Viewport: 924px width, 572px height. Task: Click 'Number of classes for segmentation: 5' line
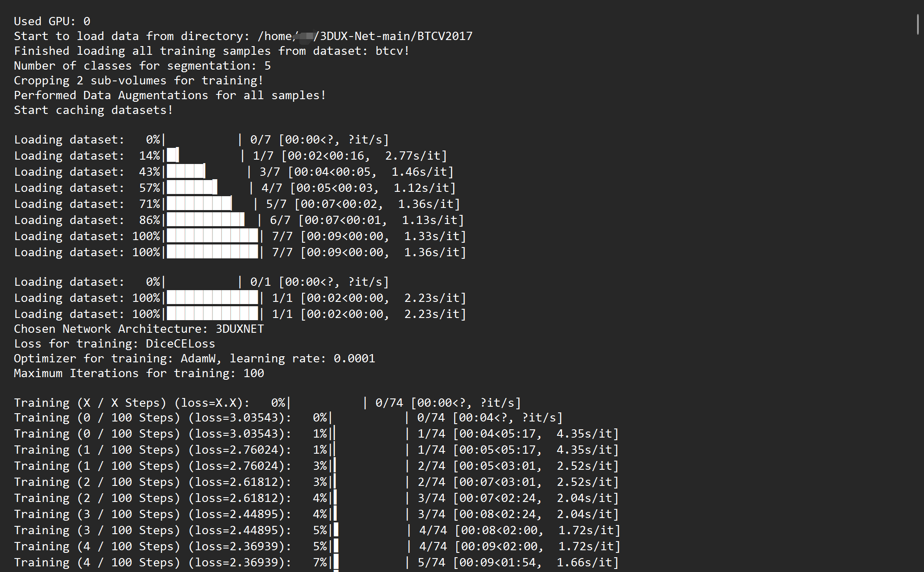click(x=142, y=66)
